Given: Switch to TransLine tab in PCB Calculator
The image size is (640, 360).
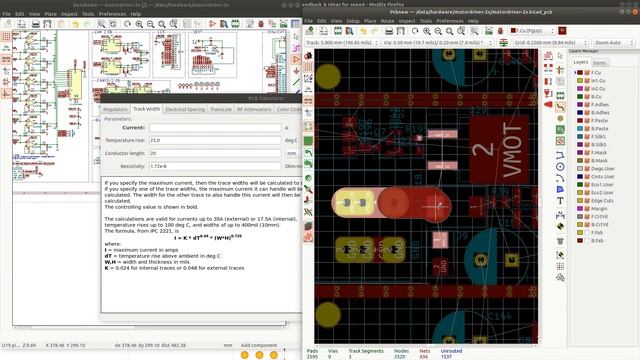Looking at the screenshot, I should pyautogui.click(x=221, y=109).
